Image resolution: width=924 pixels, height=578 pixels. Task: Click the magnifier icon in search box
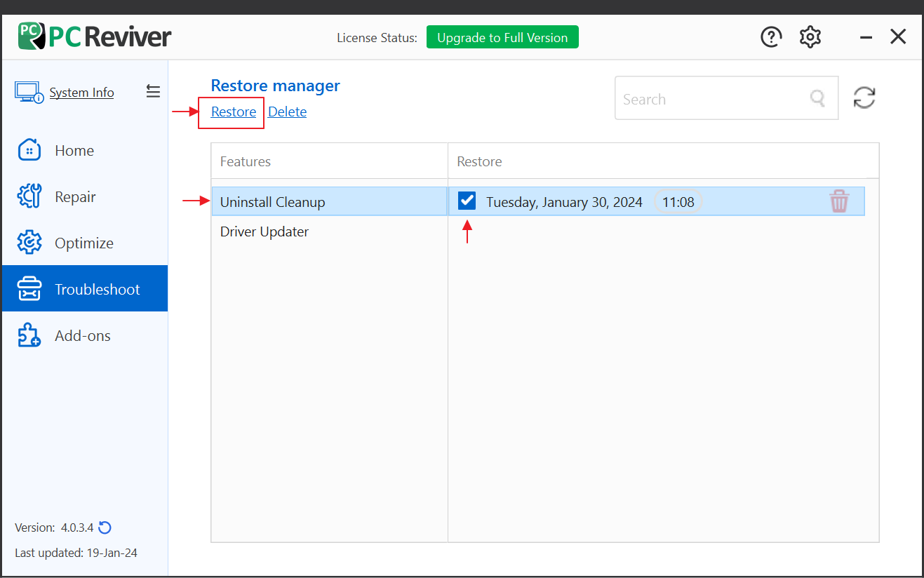[817, 98]
